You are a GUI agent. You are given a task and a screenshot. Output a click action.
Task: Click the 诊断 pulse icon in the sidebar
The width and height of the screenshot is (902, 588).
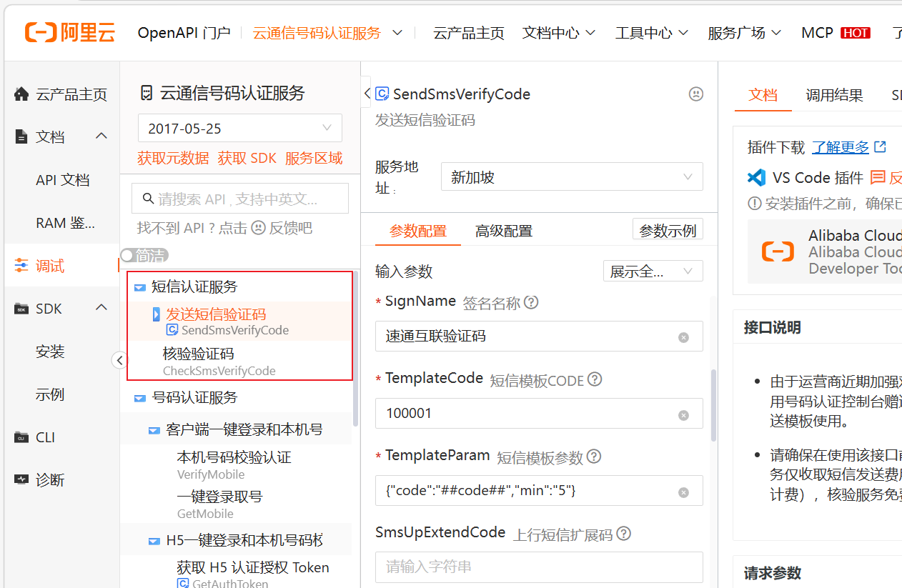pyautogui.click(x=21, y=479)
